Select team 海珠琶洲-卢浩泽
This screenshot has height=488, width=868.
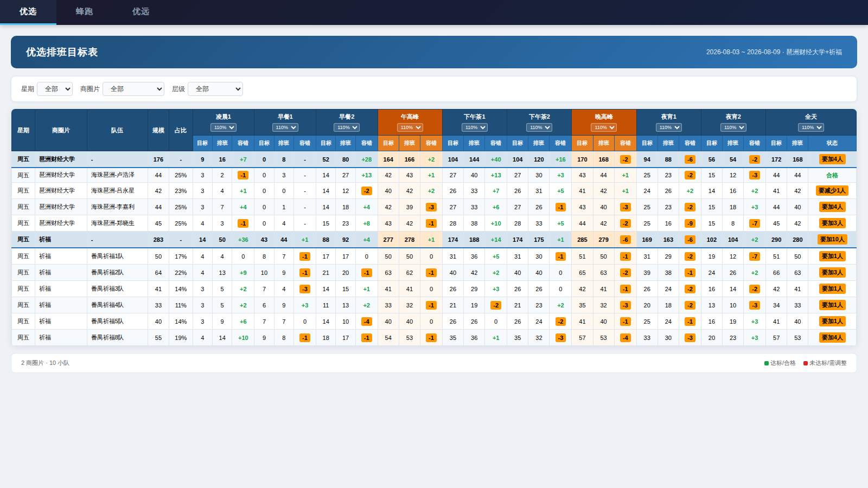tap(113, 175)
